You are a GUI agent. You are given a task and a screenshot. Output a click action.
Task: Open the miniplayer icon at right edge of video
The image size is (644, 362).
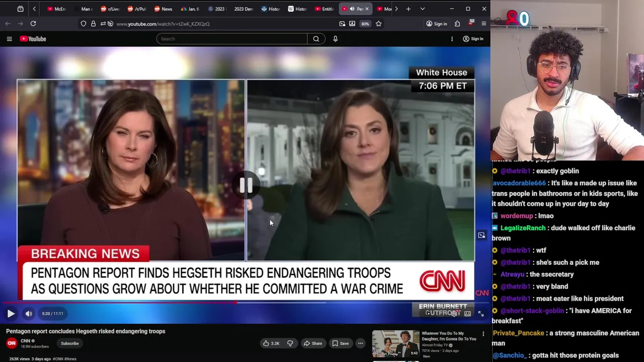pos(481,235)
